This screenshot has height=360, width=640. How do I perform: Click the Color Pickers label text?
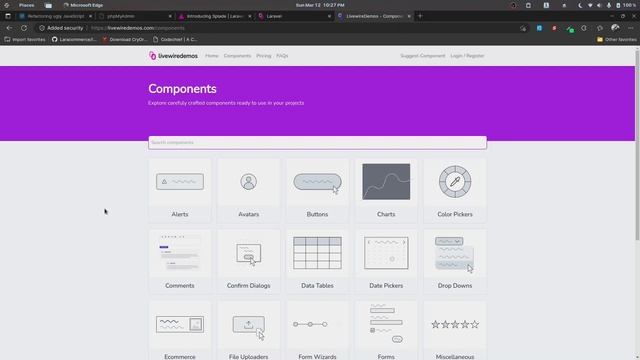coord(455,214)
